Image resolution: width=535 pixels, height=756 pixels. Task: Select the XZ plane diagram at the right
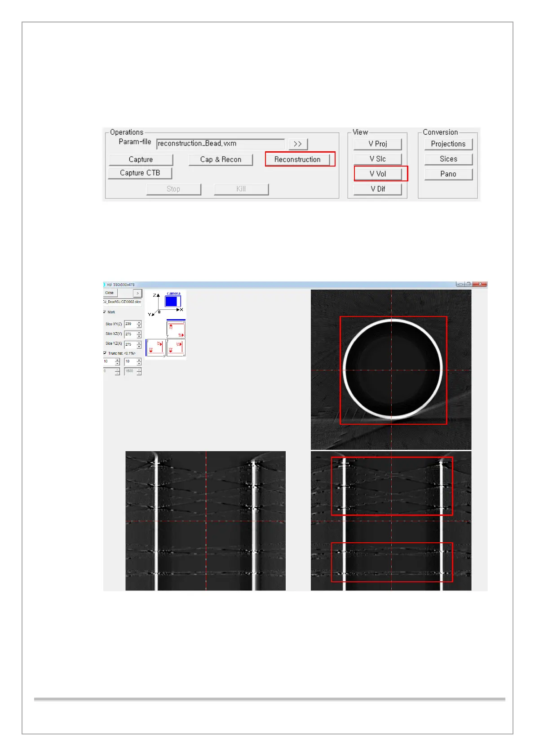(x=176, y=348)
